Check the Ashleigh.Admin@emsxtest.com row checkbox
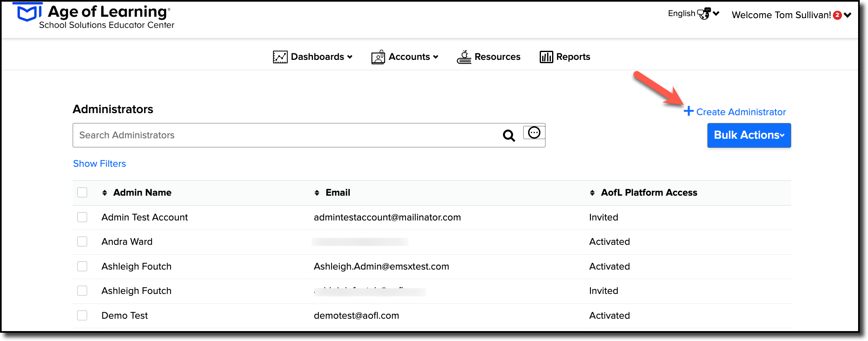This screenshot has height=341, width=868. 82,266
